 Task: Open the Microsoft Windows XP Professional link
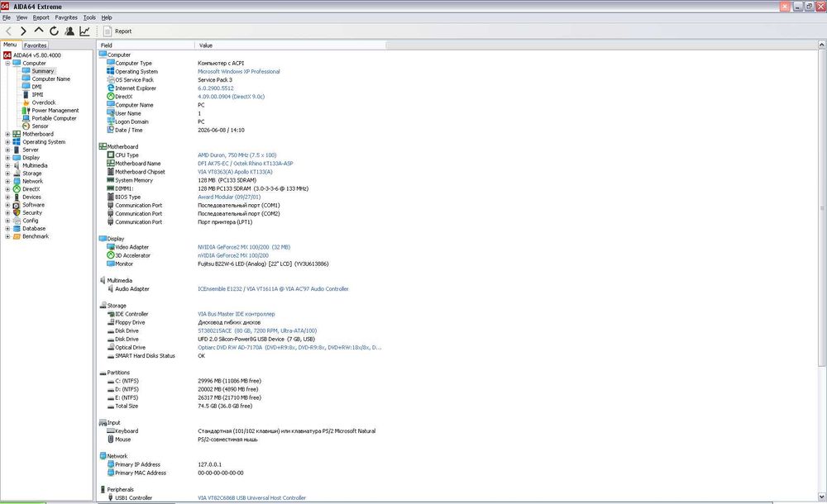coord(238,72)
